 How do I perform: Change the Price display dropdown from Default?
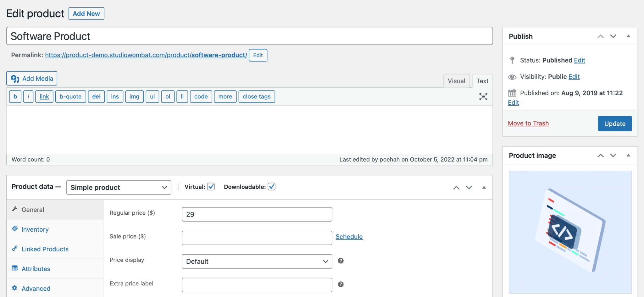[x=256, y=261]
